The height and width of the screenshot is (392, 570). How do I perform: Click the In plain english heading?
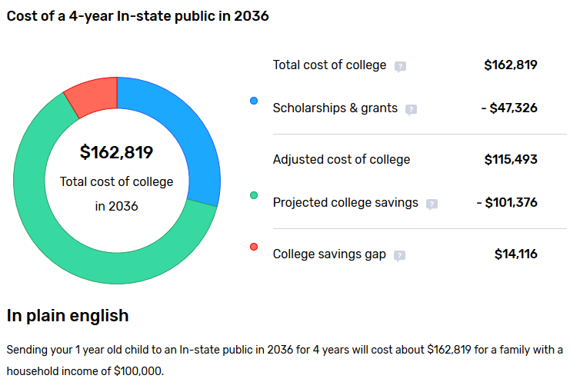[68, 315]
